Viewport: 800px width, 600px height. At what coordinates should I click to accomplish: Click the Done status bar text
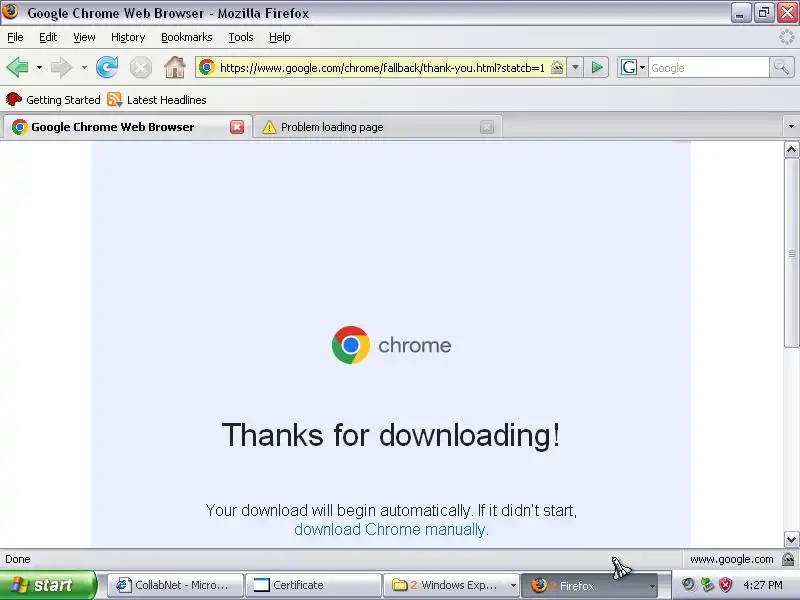click(x=18, y=559)
